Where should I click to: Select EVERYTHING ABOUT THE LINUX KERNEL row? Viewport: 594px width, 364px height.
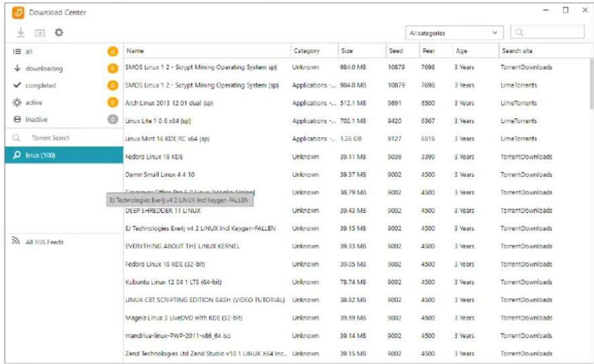tap(356, 246)
